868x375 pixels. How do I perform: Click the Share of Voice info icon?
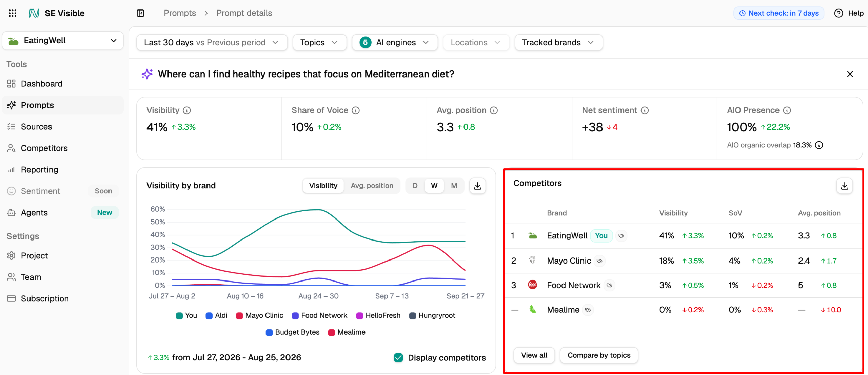(x=356, y=110)
